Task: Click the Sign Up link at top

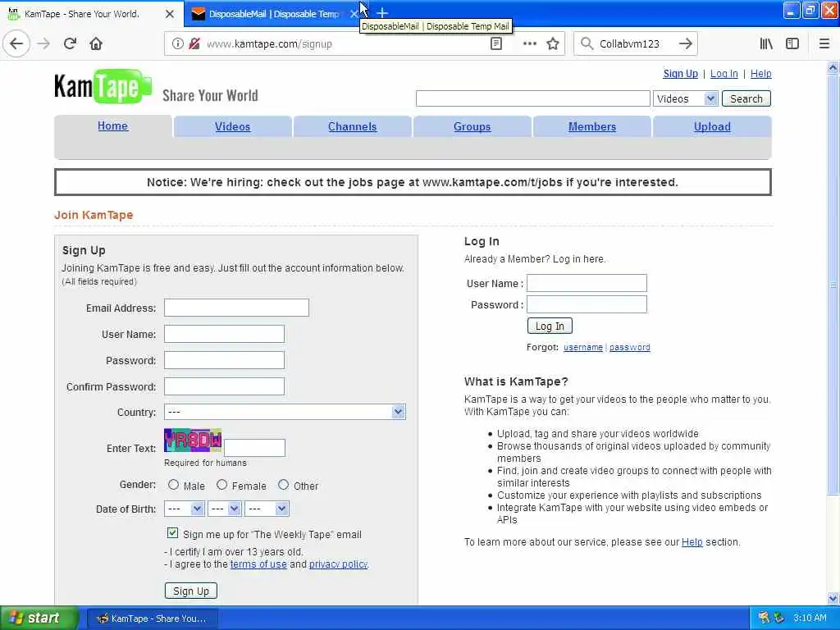Action: pyautogui.click(x=680, y=73)
